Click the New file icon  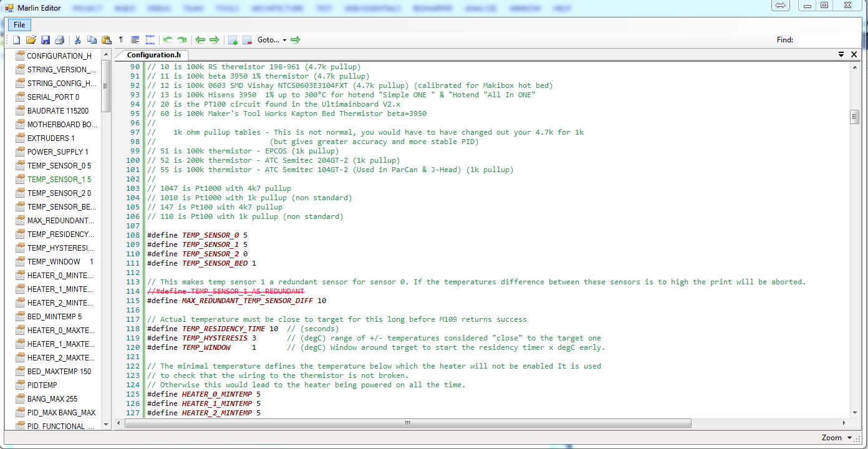click(x=17, y=40)
